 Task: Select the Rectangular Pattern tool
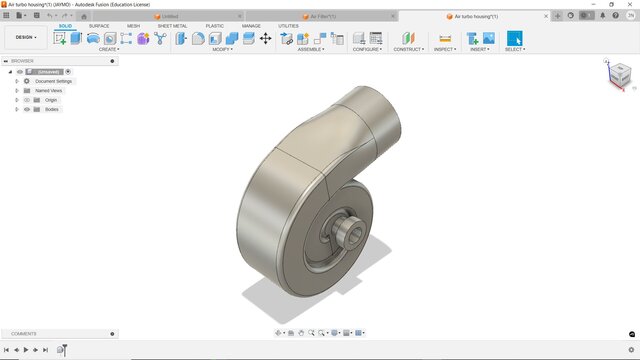coord(126,38)
